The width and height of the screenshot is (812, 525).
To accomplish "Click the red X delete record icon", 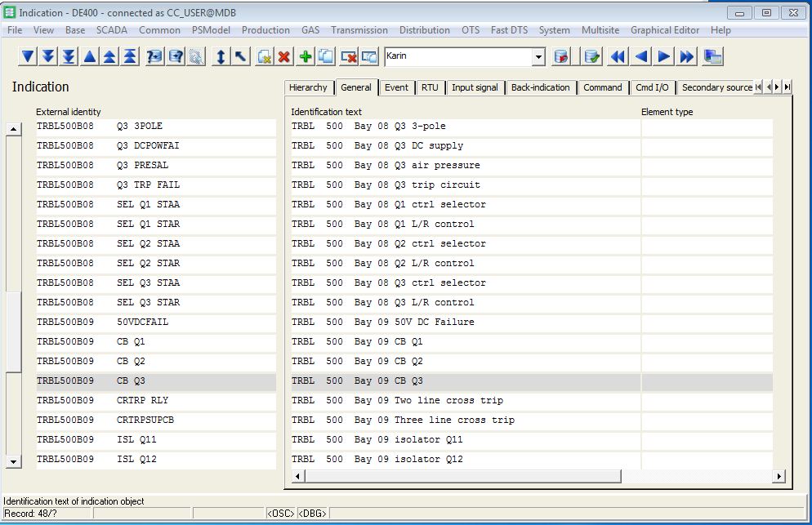I will pos(283,56).
